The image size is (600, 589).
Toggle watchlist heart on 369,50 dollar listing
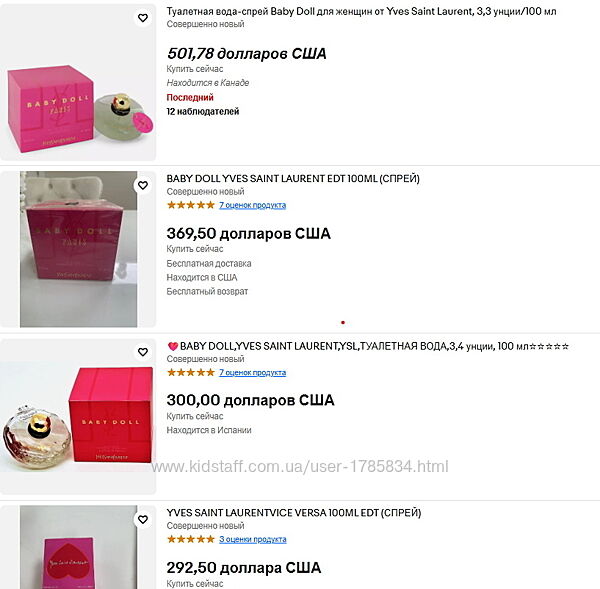click(143, 185)
